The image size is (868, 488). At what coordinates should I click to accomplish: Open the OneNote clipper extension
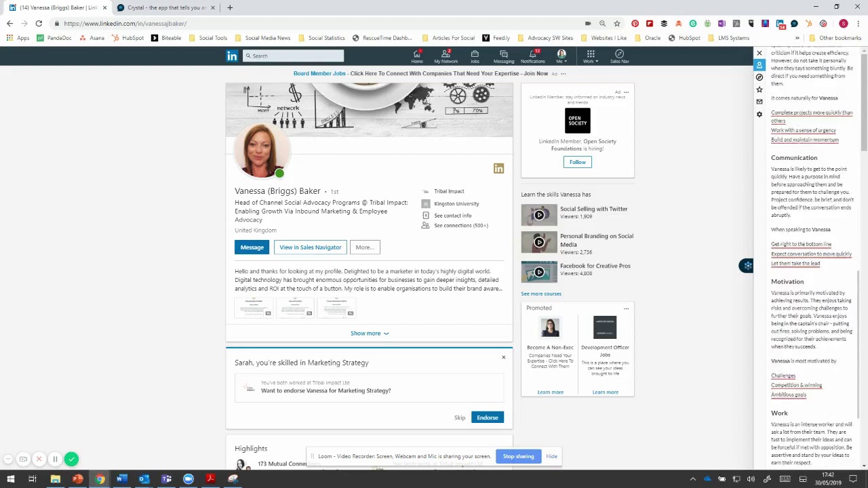click(722, 24)
